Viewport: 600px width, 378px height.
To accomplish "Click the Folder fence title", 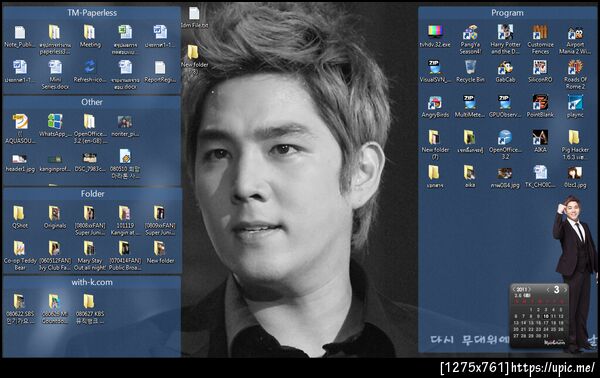I will click(x=92, y=194).
